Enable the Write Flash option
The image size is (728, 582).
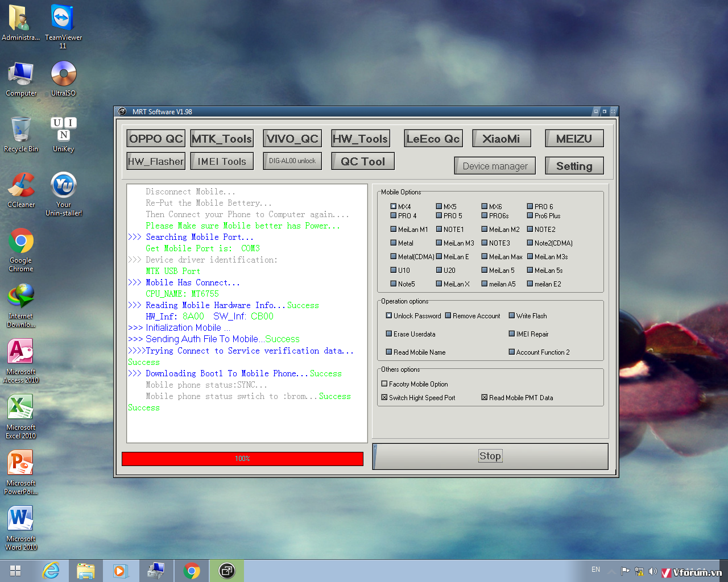(x=512, y=315)
